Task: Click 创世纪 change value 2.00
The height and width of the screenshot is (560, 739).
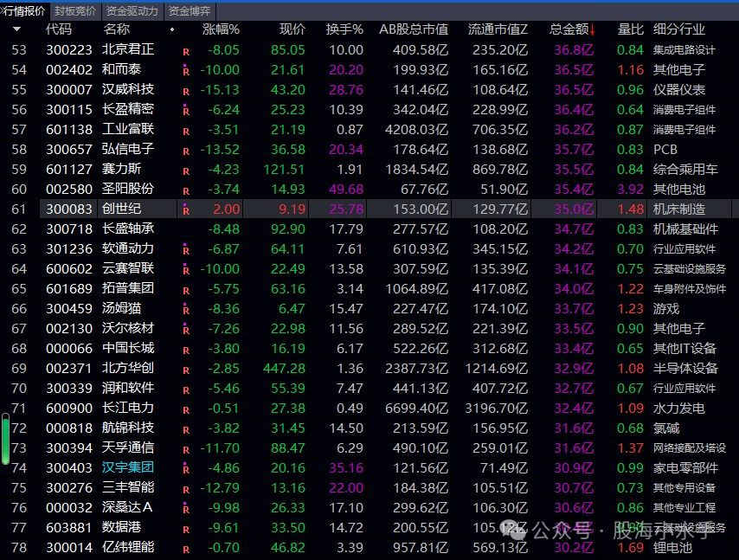Action: coord(226,209)
